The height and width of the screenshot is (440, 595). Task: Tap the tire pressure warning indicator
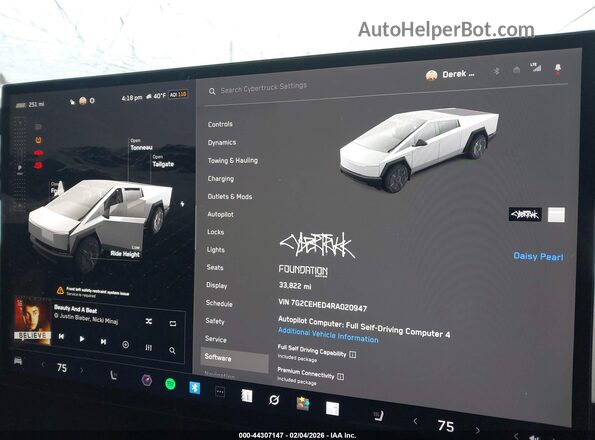pyautogui.click(x=38, y=140)
